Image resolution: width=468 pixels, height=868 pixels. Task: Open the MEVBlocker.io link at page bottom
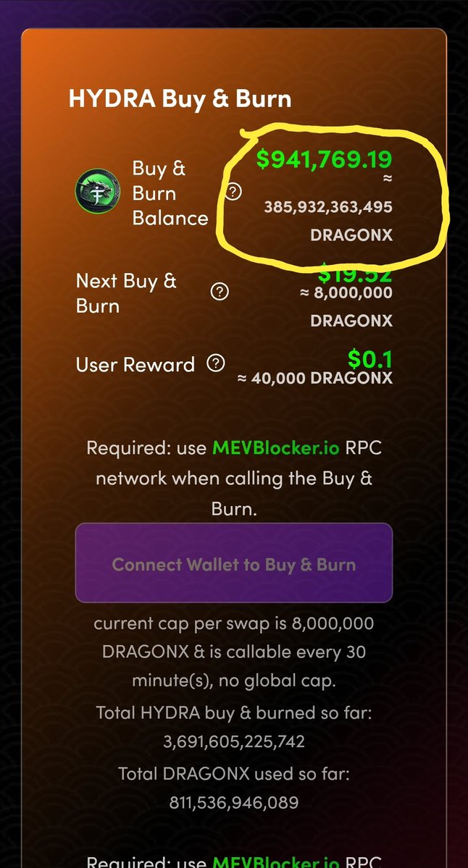coord(275,862)
